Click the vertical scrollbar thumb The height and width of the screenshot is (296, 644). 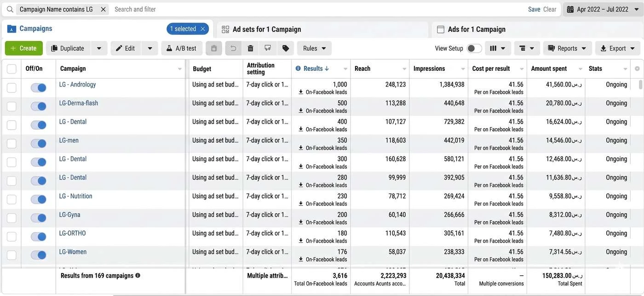click(641, 84)
